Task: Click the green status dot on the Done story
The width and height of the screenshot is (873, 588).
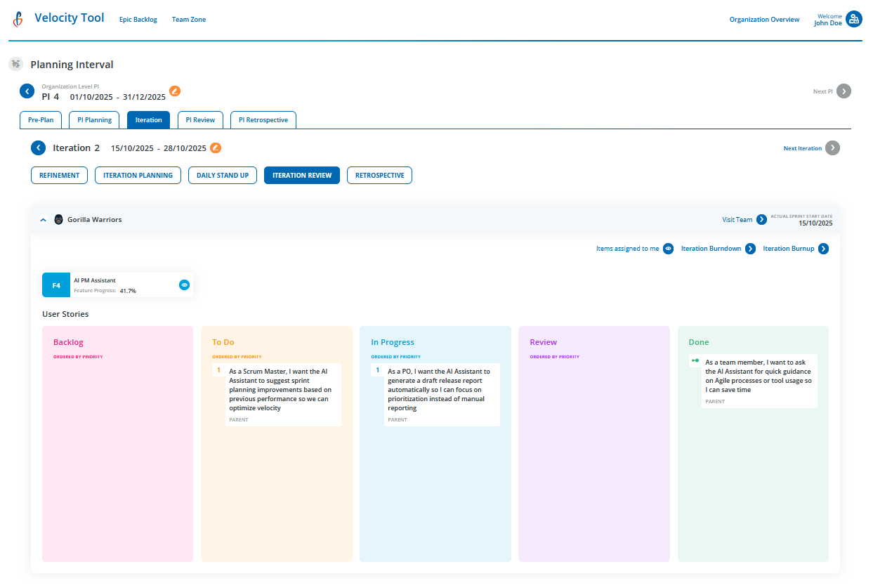Action: [697, 360]
